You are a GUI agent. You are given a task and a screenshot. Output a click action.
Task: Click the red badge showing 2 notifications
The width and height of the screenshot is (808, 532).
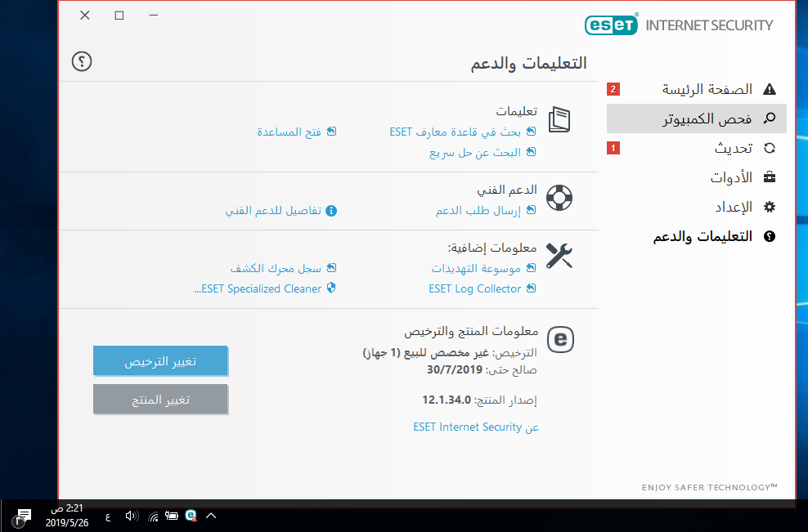(613, 89)
